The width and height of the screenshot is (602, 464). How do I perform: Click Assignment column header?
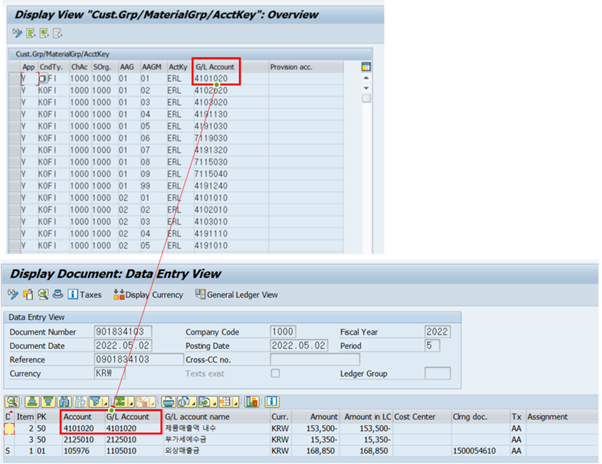tap(562, 416)
